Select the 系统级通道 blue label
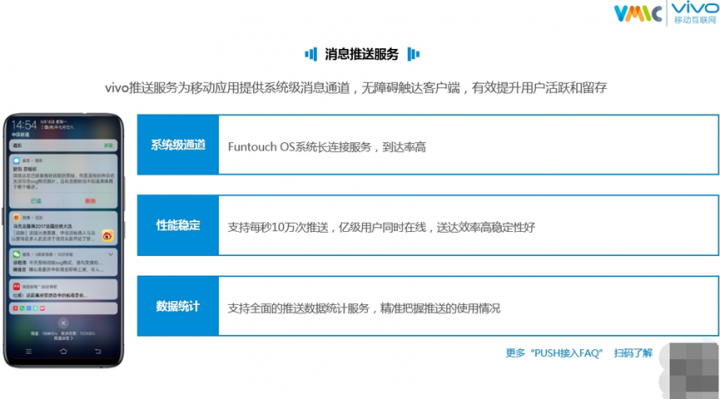This screenshot has width=720, height=399. (178, 145)
